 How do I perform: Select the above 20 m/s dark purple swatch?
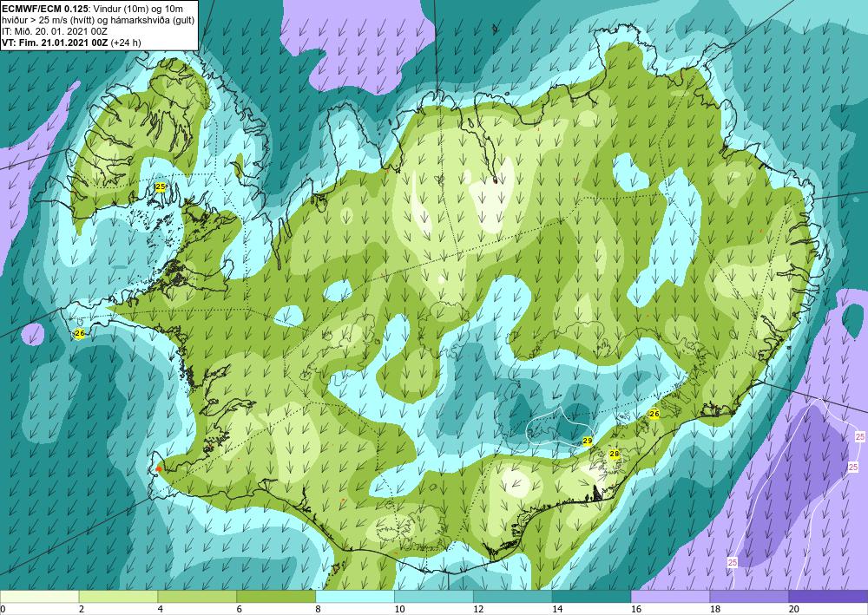pos(828,596)
